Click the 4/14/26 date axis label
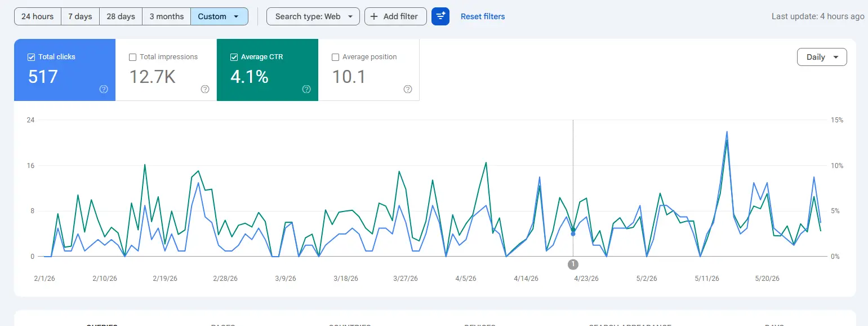 [526, 279]
